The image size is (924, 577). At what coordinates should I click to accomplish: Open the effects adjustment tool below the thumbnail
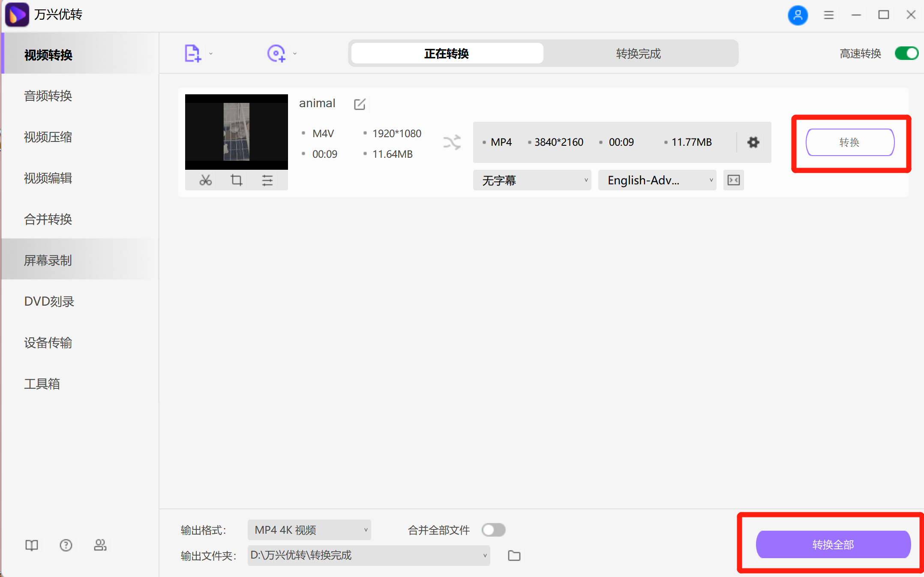(268, 180)
